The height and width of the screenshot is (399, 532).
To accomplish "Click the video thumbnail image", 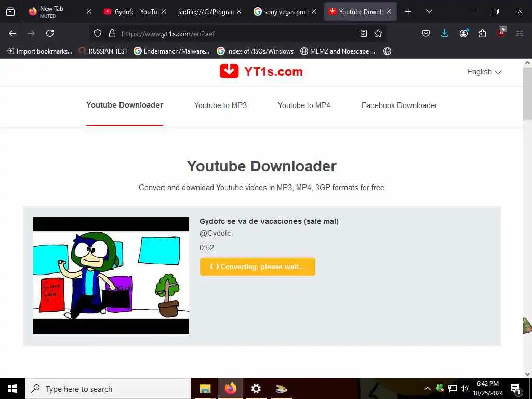I will click(111, 275).
